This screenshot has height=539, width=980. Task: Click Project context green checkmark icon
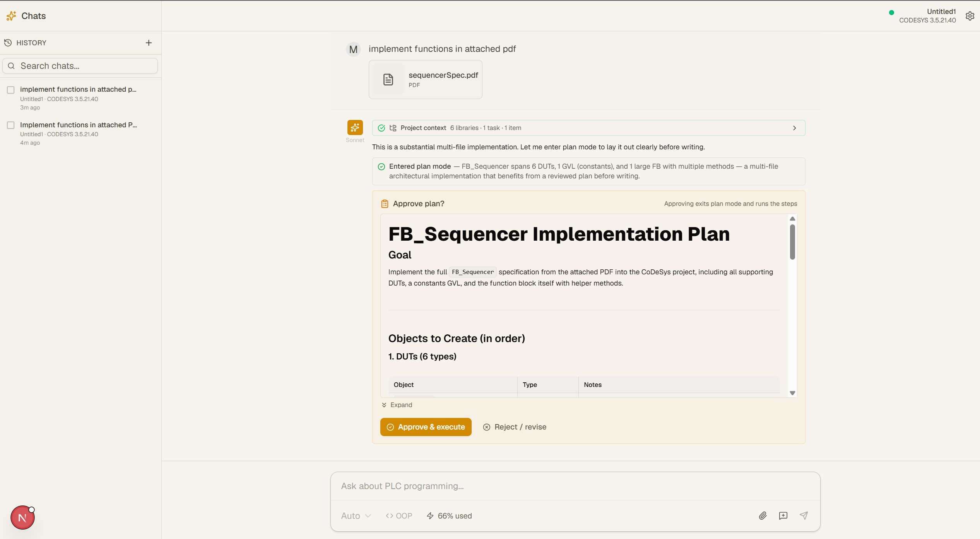pos(381,128)
